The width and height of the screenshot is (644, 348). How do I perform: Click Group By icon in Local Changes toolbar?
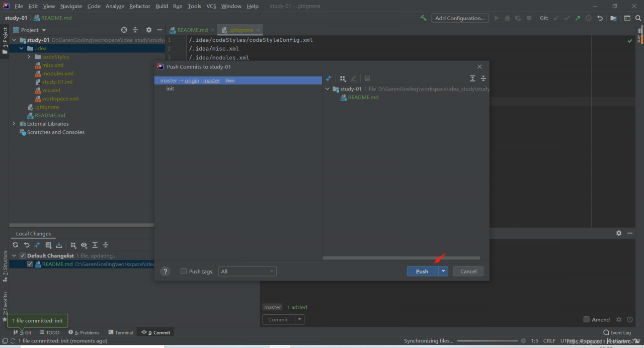(x=73, y=245)
